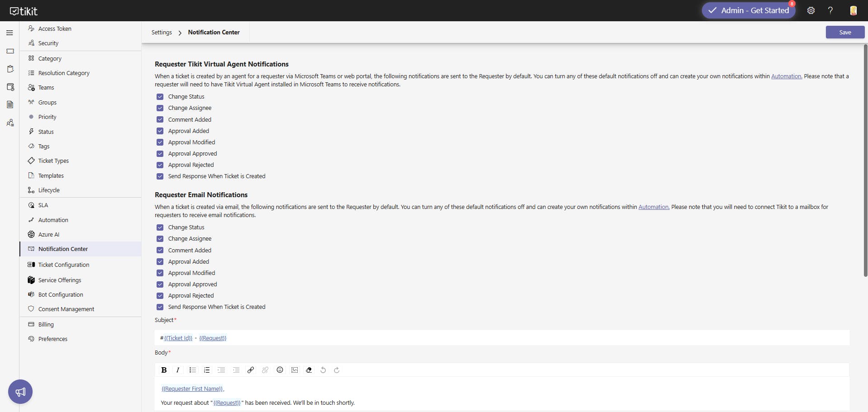Click the page vertical scrollbar
This screenshot has width=868, height=412.
pos(865,161)
